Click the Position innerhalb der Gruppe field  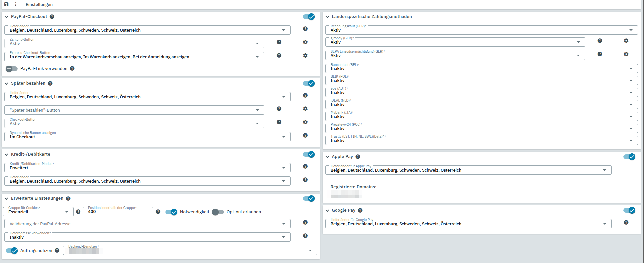[118, 212]
